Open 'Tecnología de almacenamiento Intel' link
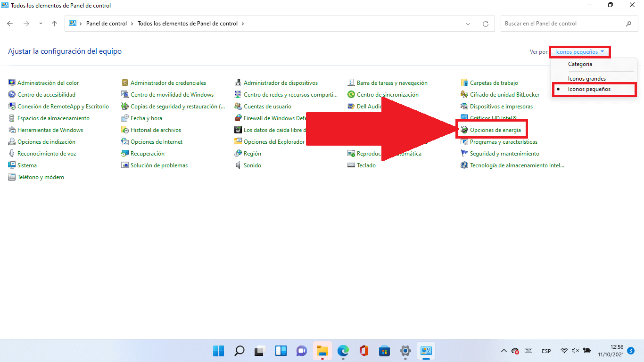 [x=517, y=165]
